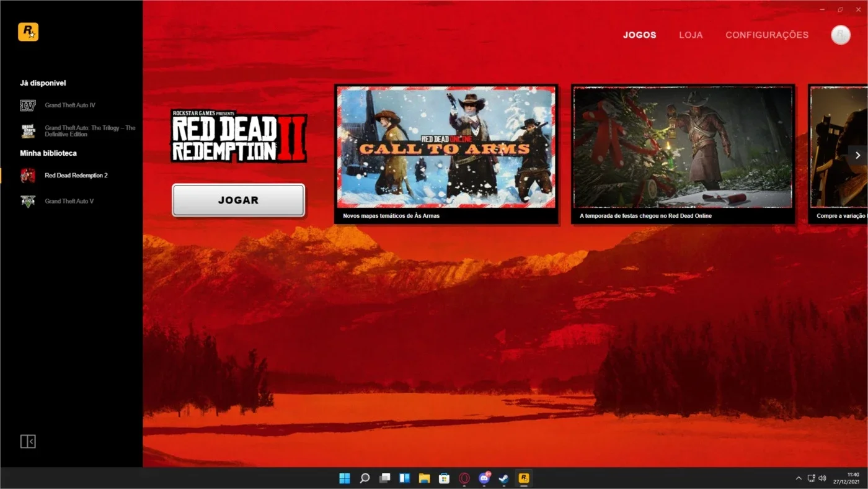Screen dimensions: 868x489
Task: Open the LOJA tab
Action: pos(691,35)
